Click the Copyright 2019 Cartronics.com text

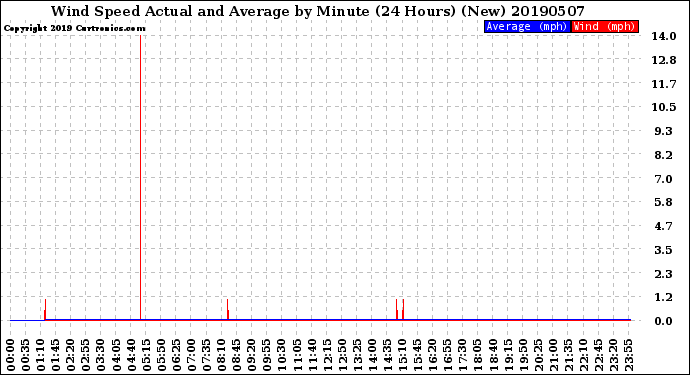point(74,28)
